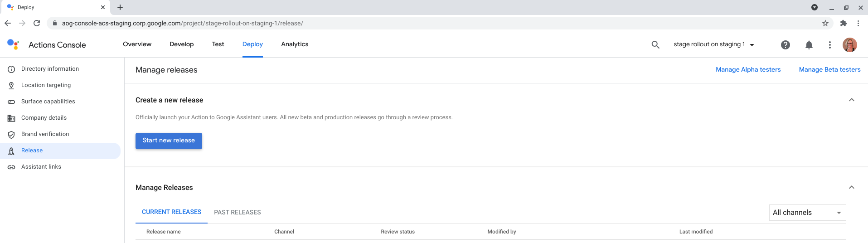Screen dimensions: 868x243
Task: Click the user profile avatar
Action: (x=849, y=44)
